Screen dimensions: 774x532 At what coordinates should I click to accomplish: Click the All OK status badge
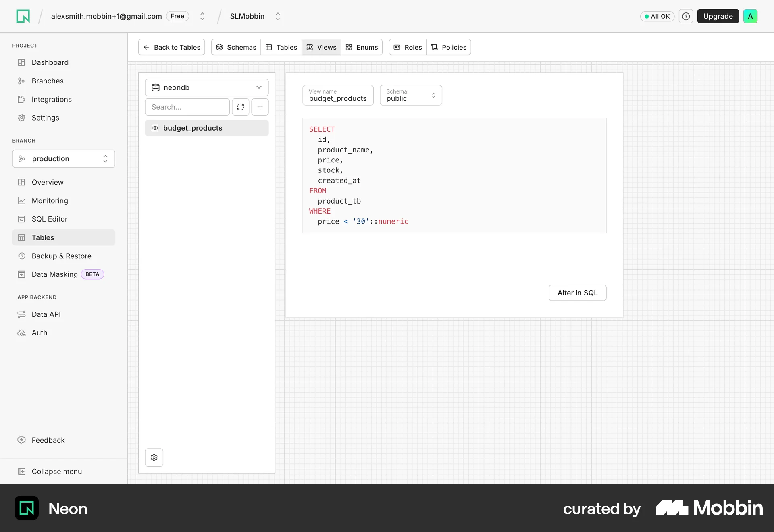(657, 16)
